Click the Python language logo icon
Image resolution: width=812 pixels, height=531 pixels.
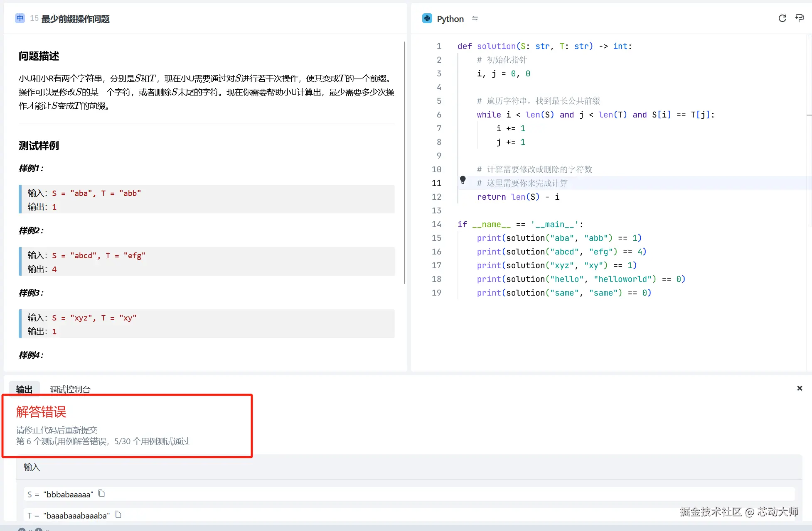click(427, 19)
